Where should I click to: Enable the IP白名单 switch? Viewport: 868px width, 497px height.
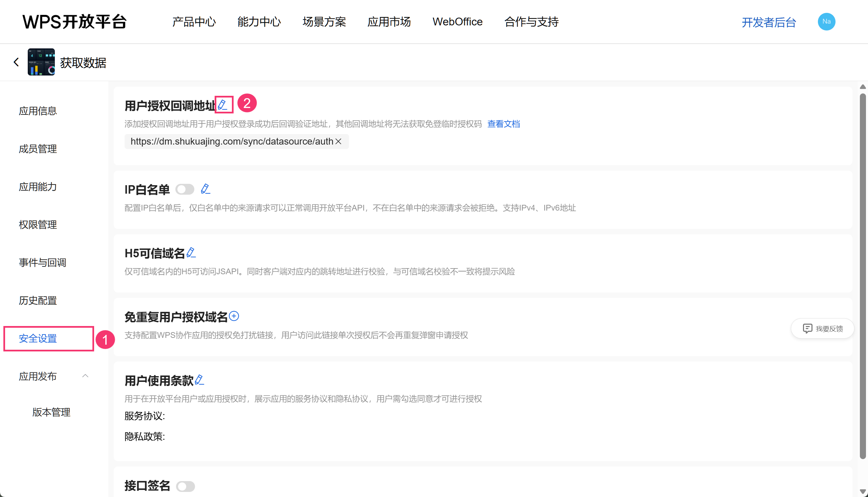pyautogui.click(x=185, y=189)
